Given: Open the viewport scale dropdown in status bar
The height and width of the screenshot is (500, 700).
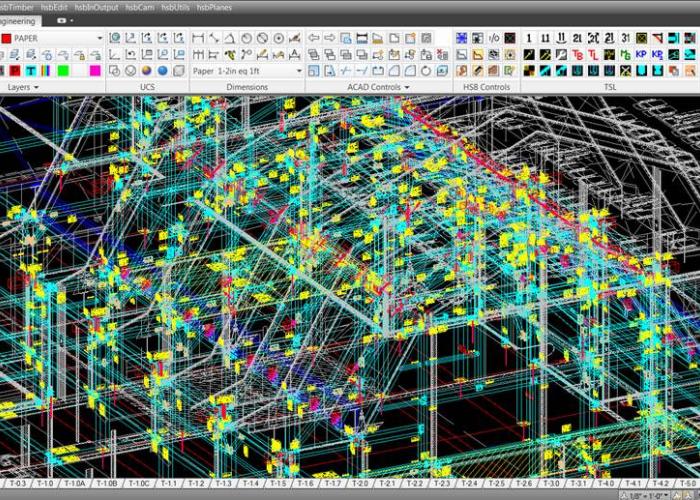Looking at the screenshot, I should [x=647, y=496].
